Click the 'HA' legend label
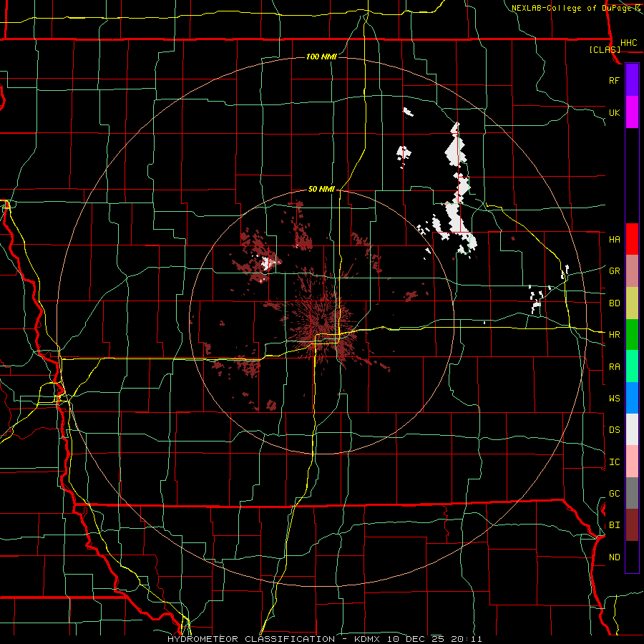This screenshot has height=644, width=644. pos(614,240)
